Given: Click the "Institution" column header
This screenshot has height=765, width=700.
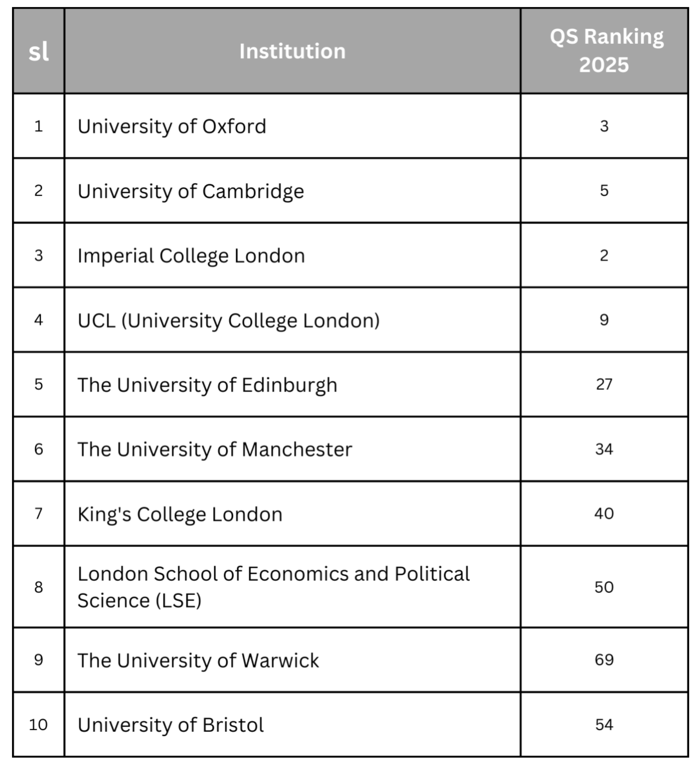Looking at the screenshot, I should point(292,51).
